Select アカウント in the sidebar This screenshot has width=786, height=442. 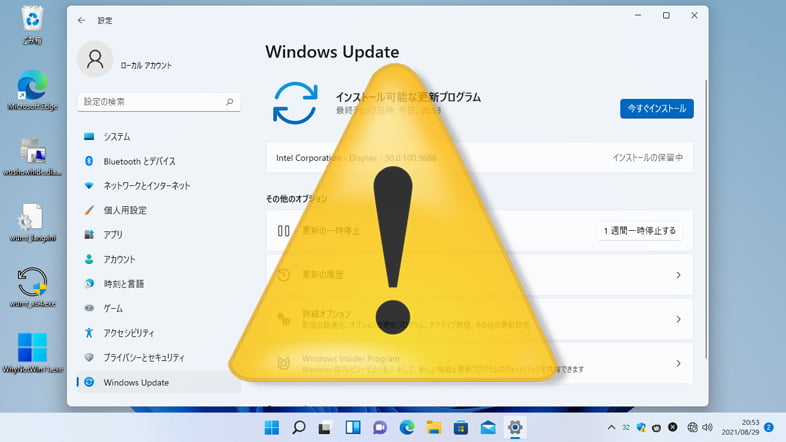point(158,259)
